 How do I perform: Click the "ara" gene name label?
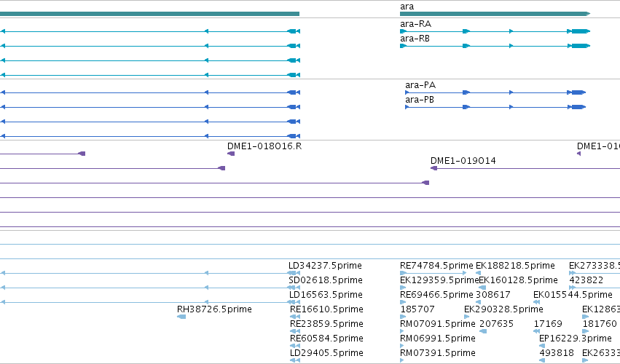[407, 7]
